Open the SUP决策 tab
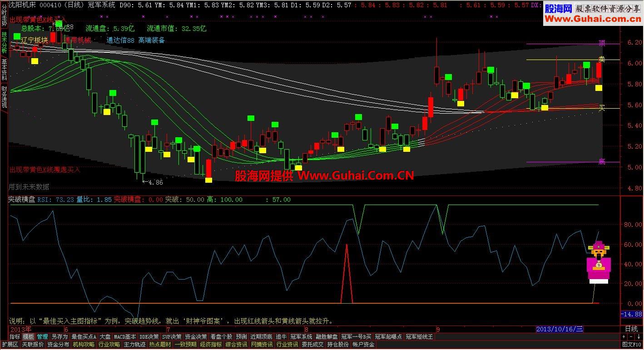644x350 pixels. [172, 337]
